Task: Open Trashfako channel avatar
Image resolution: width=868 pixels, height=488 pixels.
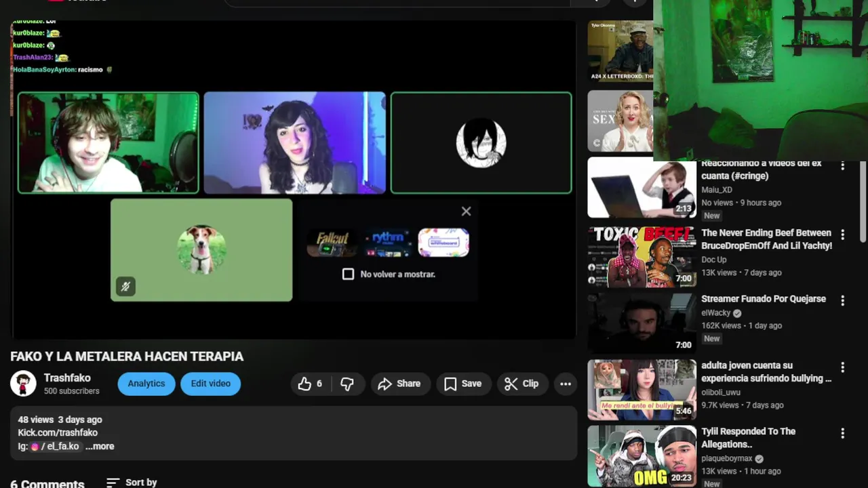Action: click(x=23, y=384)
